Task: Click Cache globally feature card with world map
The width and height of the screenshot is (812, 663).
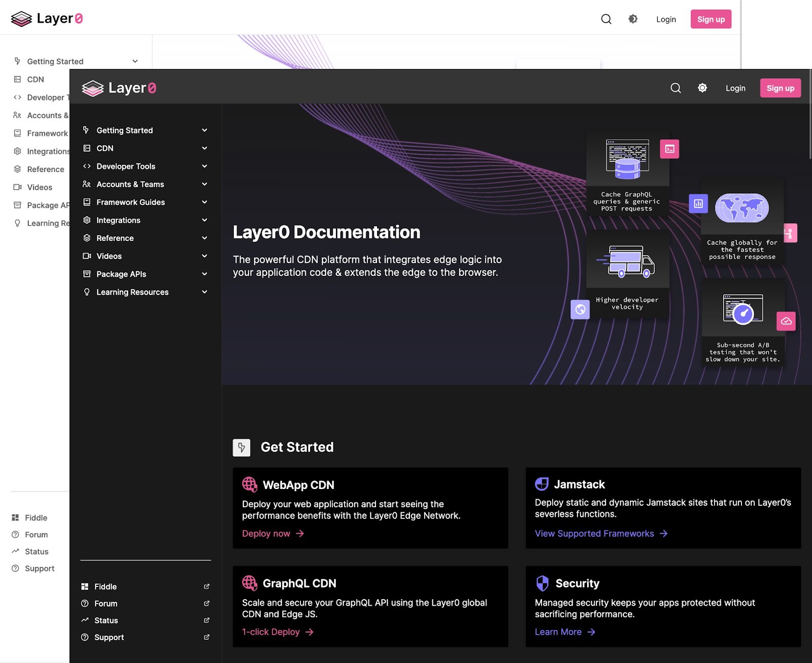Action: (742, 221)
